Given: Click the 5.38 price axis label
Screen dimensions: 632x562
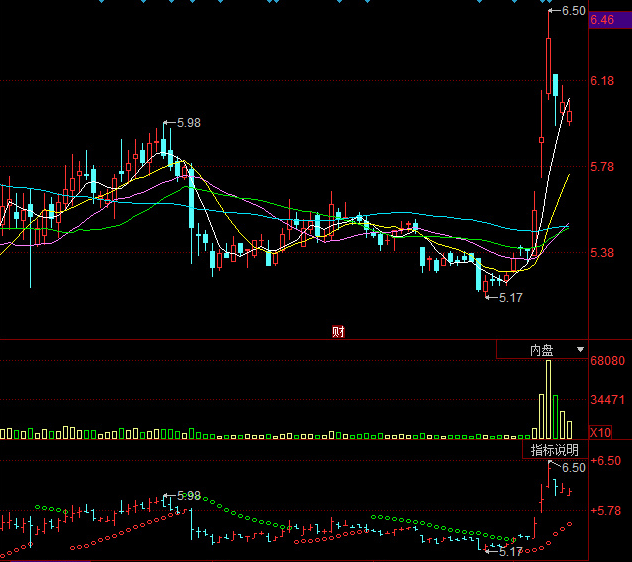Looking at the screenshot, I should point(602,253).
